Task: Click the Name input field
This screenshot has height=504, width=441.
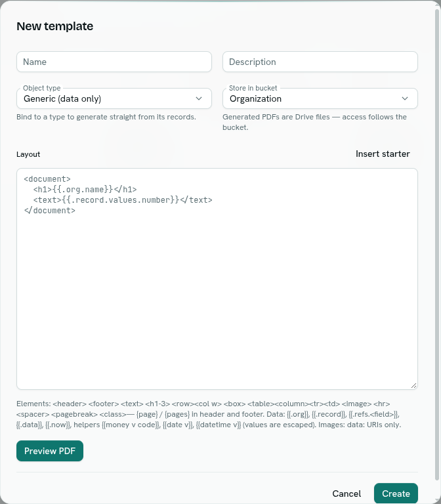Action: click(114, 62)
